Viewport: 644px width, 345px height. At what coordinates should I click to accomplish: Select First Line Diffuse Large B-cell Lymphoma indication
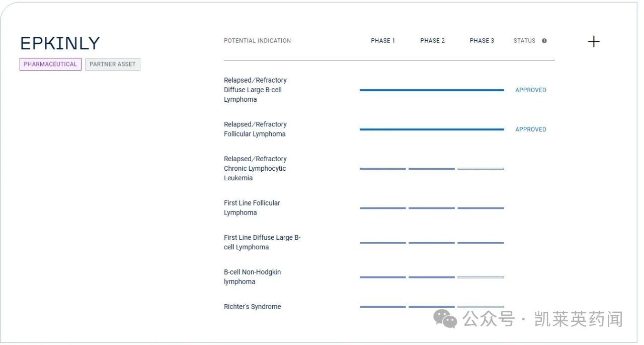(262, 242)
